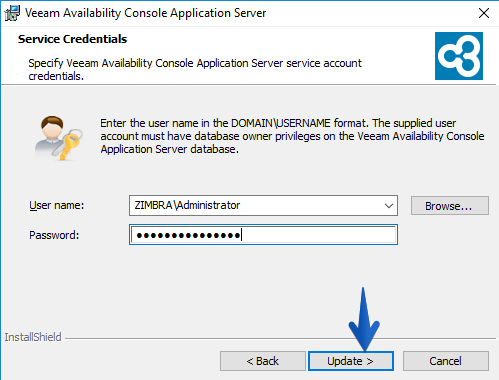
Task: Click the Service Credentials heading
Action: [72, 39]
